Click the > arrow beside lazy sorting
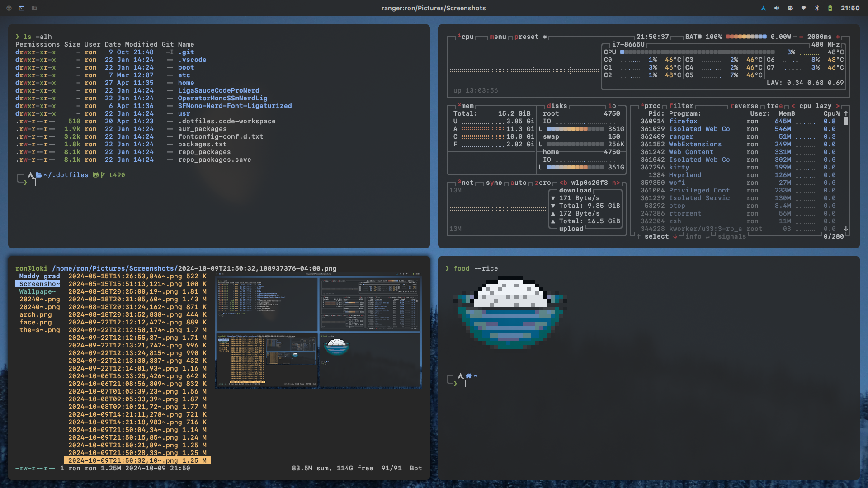The width and height of the screenshot is (868, 488). [x=837, y=106]
